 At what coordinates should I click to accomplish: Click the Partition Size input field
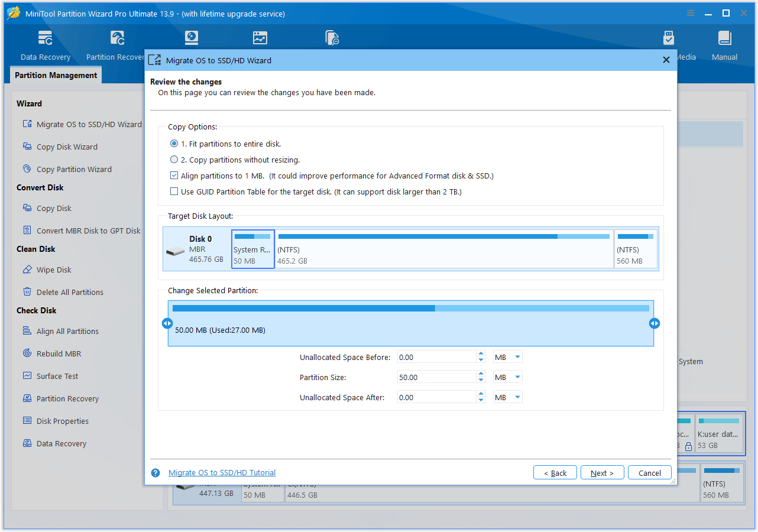click(x=437, y=377)
